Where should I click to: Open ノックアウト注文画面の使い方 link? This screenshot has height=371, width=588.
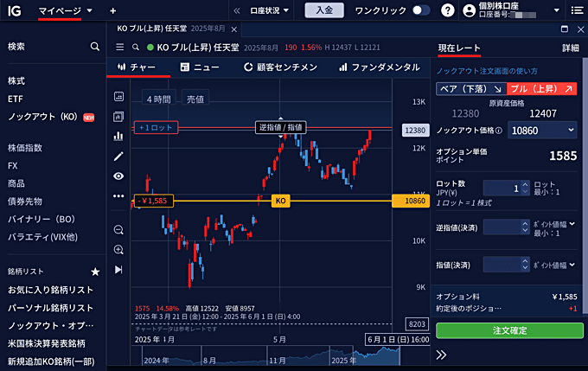[x=487, y=71]
